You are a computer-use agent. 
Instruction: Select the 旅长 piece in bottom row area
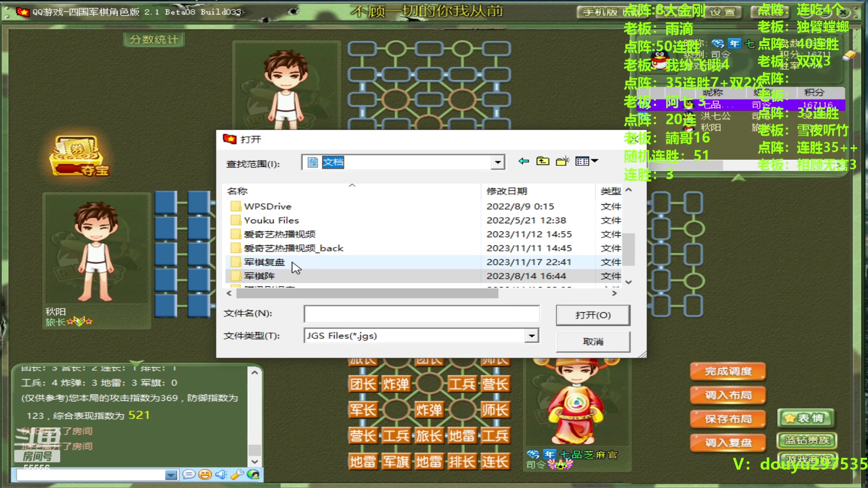(x=429, y=436)
